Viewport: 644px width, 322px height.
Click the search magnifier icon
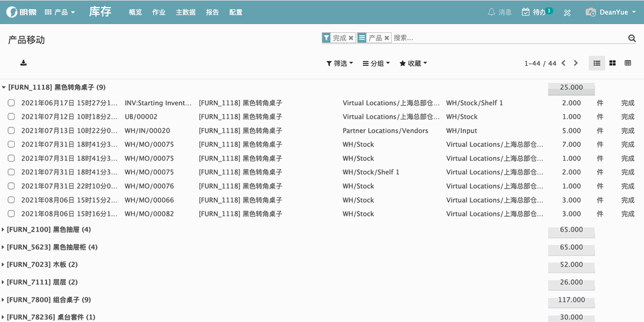tap(632, 38)
